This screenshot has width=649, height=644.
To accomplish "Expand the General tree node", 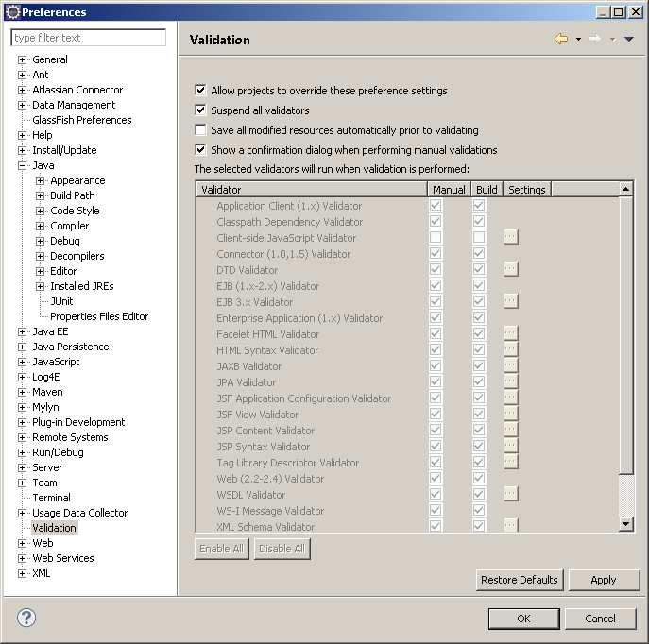I will coord(23,59).
